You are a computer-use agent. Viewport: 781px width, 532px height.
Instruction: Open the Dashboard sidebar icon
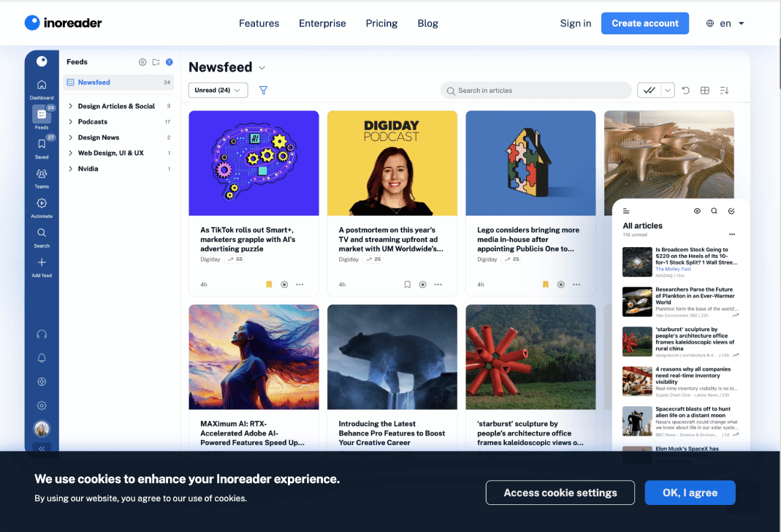coord(42,85)
